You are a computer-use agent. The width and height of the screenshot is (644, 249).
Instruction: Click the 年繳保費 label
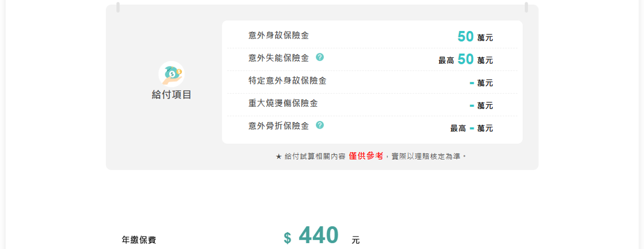[x=139, y=240]
